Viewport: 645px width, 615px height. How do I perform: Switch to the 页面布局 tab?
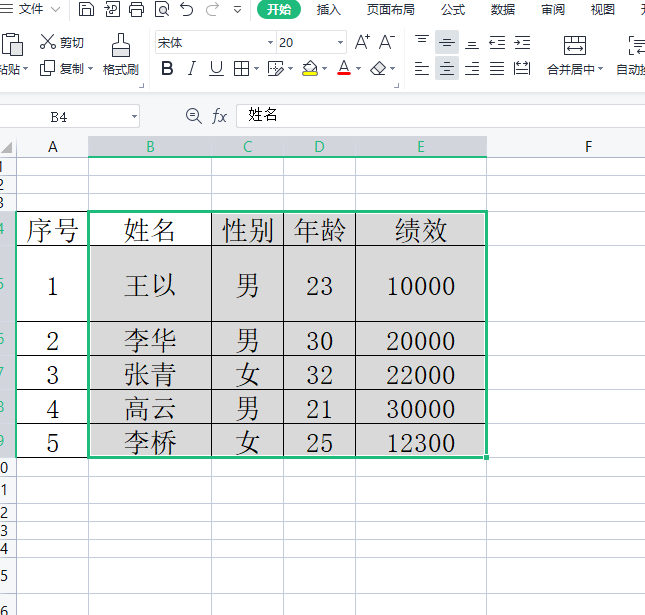391,9
